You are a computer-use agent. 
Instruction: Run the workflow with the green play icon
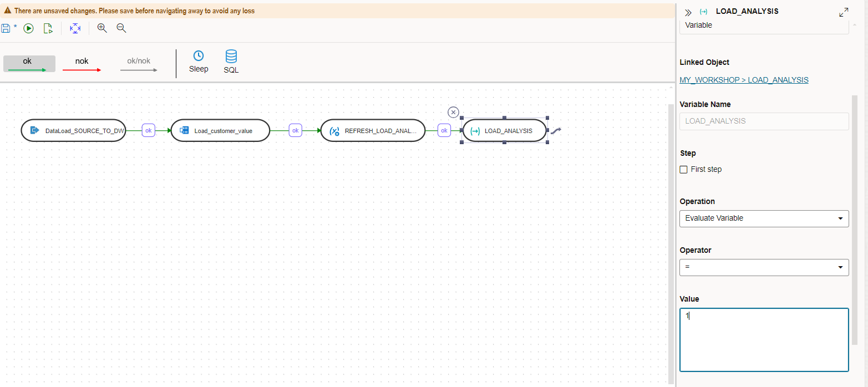(x=29, y=28)
